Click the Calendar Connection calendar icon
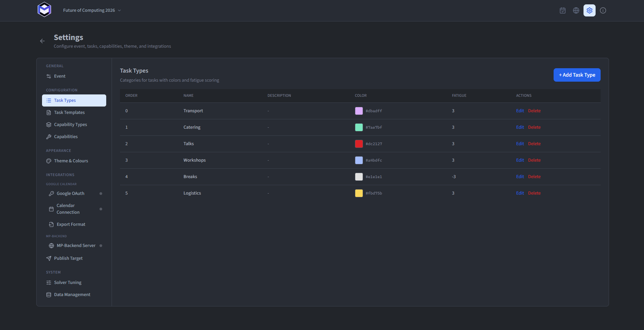Image resolution: width=644 pixels, height=330 pixels. [x=51, y=209]
